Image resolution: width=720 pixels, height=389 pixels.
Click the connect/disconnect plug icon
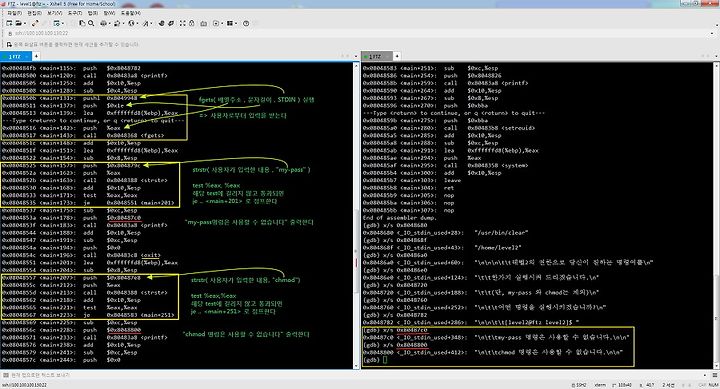point(35,23)
